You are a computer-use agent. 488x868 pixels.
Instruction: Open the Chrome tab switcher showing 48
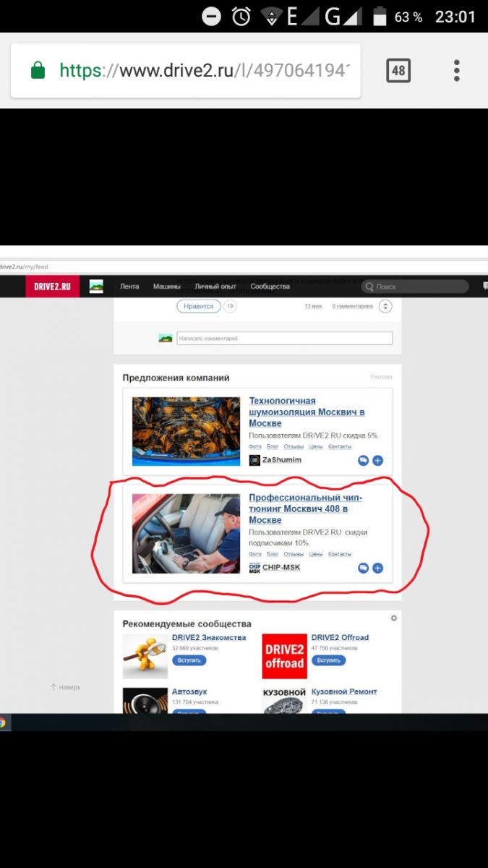pos(398,71)
